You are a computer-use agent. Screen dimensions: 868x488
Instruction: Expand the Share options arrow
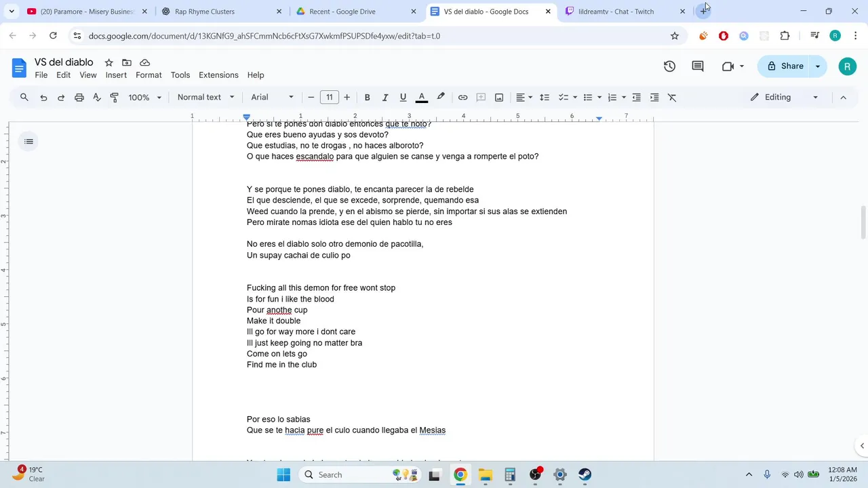(818, 66)
